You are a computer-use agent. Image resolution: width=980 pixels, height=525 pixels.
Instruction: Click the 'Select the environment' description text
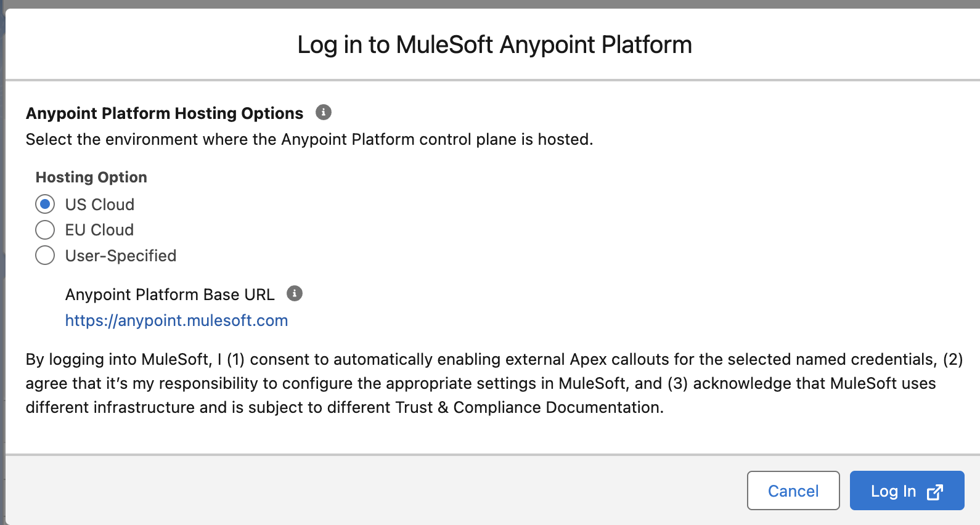coord(309,139)
